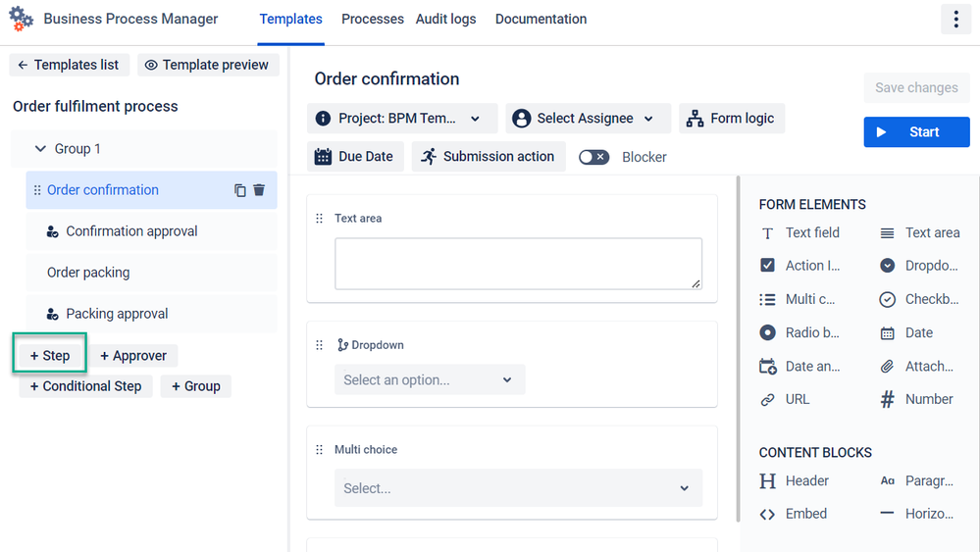Toggle the Blocker switch
980x552 pixels.
click(x=593, y=157)
